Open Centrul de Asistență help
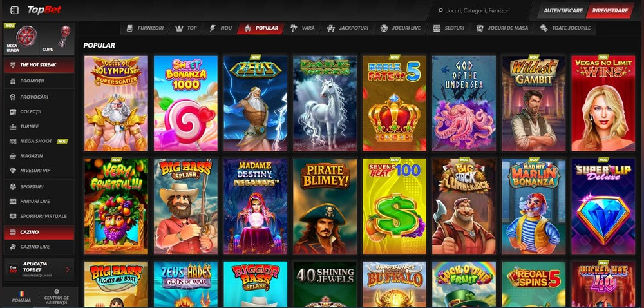 (x=57, y=297)
